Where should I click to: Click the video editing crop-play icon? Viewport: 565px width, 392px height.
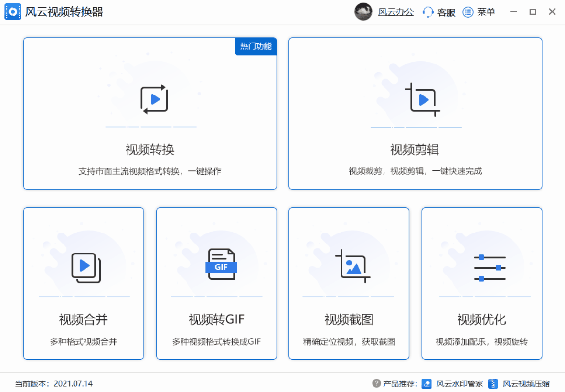(x=422, y=99)
